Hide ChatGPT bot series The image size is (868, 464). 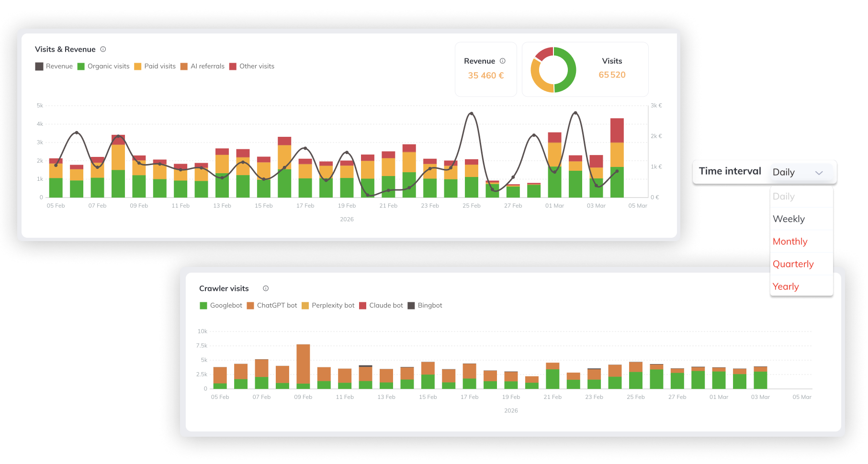(x=272, y=306)
